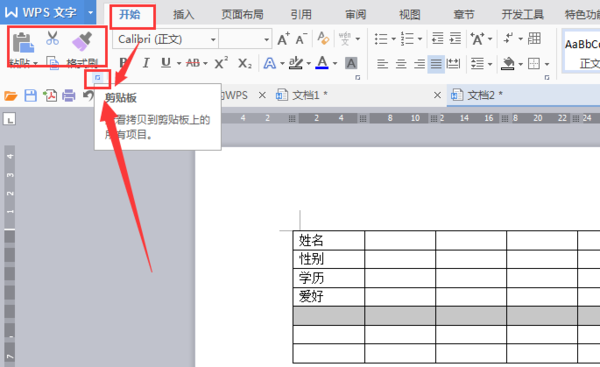
Task: Increase paragraph indent
Action: [x=455, y=39]
